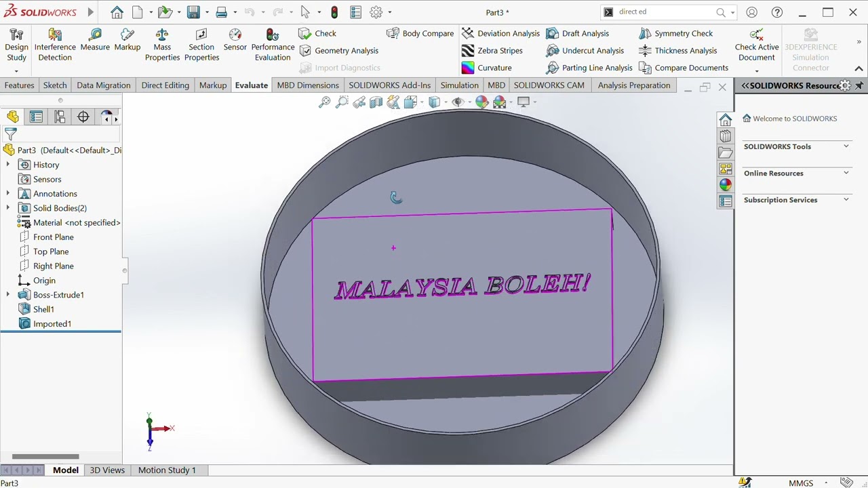Activate the Measure tool
868x488 pixels.
pos(95,40)
